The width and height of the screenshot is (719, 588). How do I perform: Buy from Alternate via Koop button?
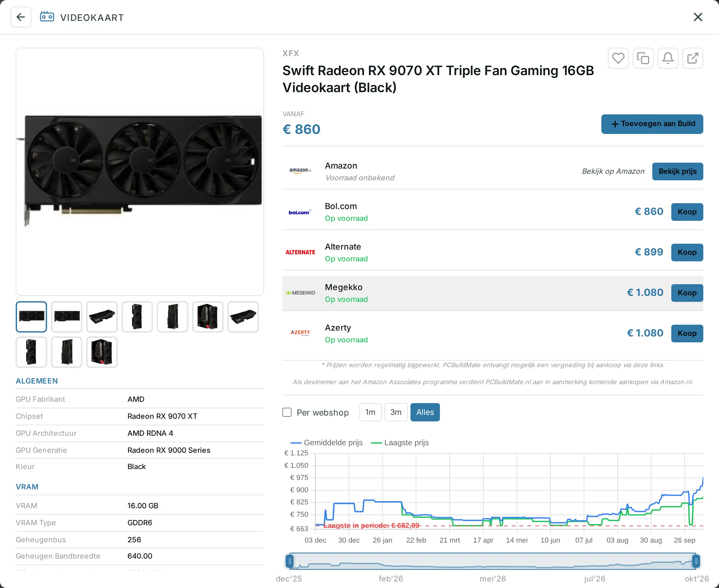click(687, 252)
